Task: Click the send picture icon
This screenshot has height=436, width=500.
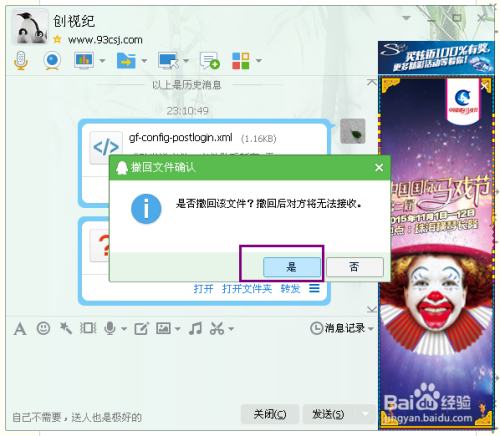Action: 163,328
